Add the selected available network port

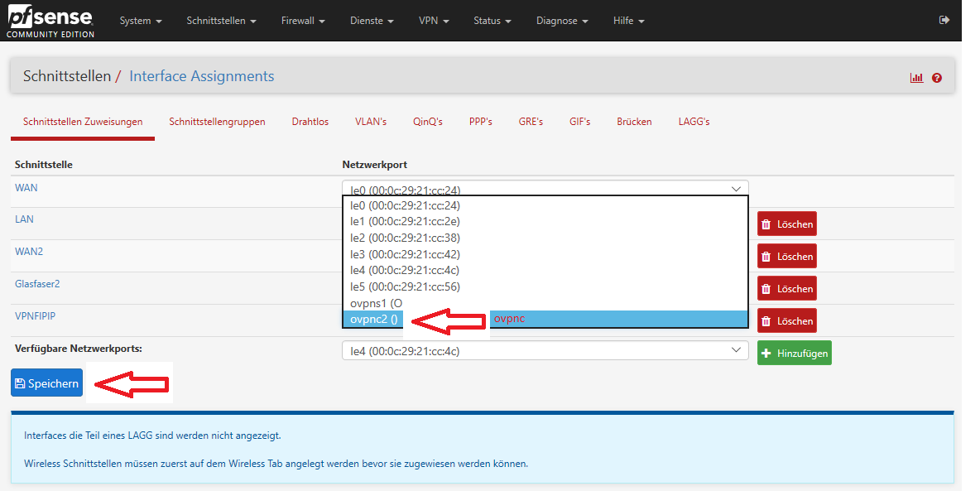pos(794,353)
